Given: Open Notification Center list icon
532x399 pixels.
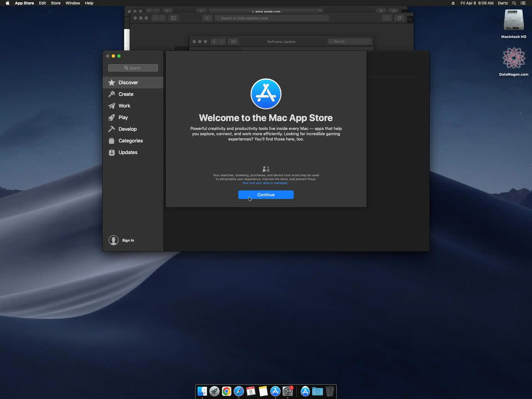Looking at the screenshot, I should [523, 3].
